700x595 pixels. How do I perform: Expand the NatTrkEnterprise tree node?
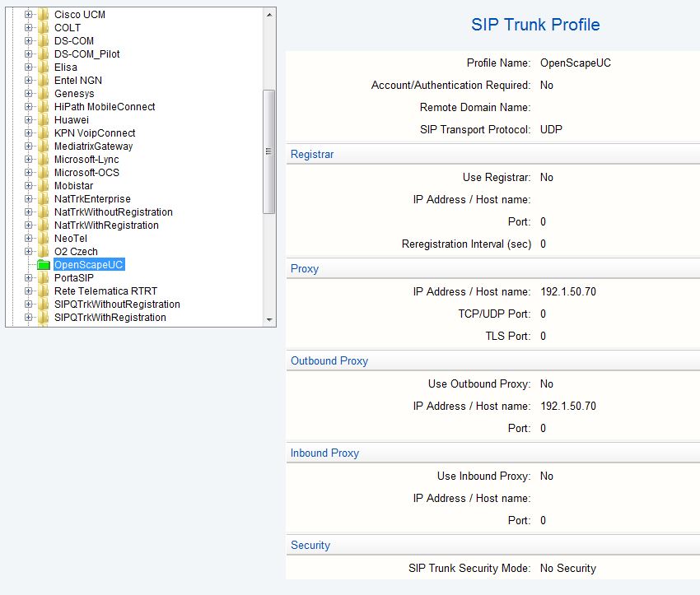(29, 199)
